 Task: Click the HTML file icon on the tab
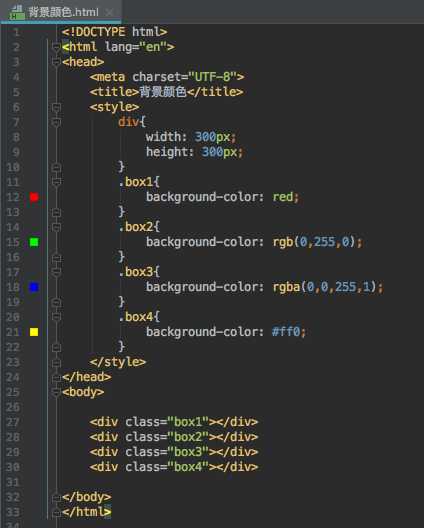17,12
